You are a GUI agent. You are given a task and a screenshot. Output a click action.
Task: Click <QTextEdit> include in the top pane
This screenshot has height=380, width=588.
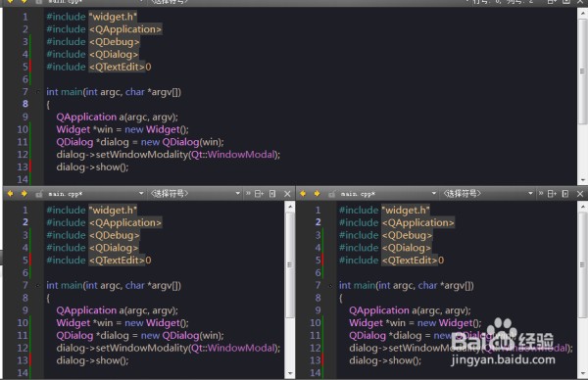117,67
